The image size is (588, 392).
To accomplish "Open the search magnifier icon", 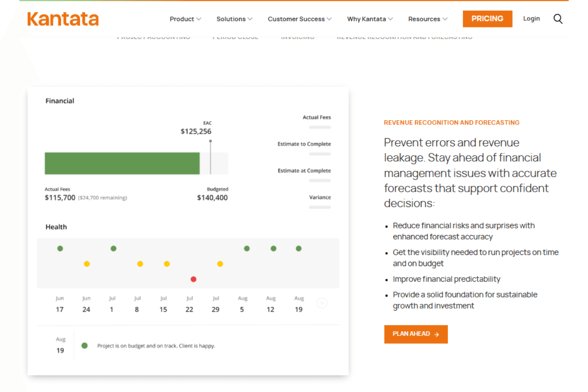I will [x=558, y=19].
